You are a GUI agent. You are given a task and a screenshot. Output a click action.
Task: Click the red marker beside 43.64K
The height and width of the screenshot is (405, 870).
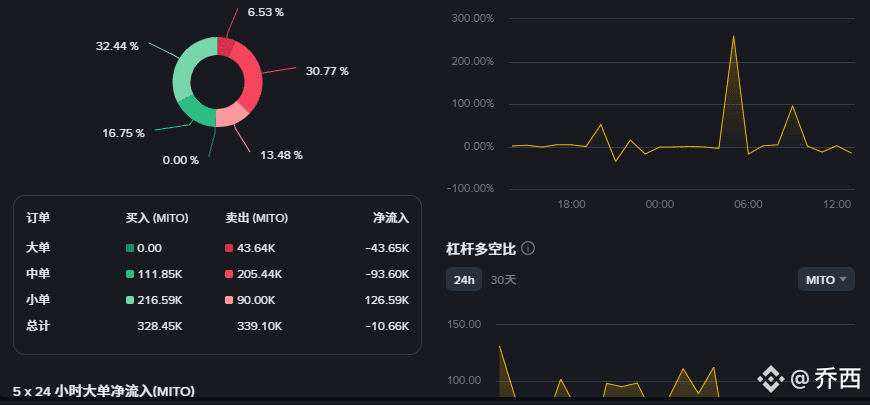point(230,248)
